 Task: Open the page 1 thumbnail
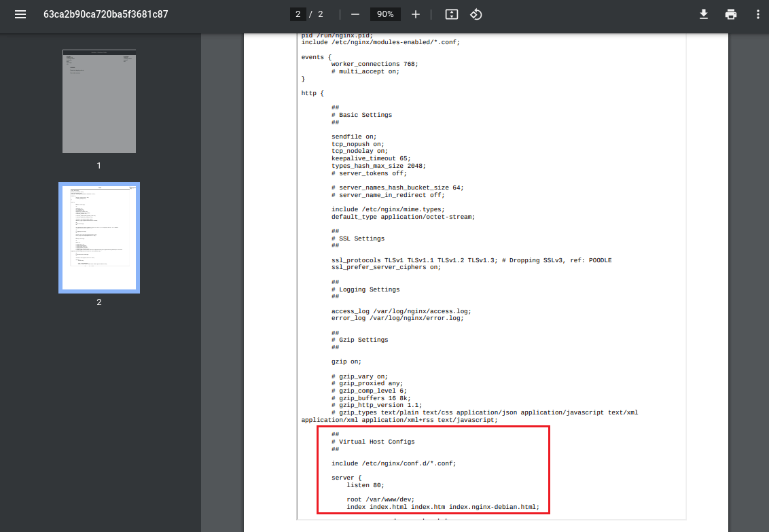pyautogui.click(x=99, y=101)
